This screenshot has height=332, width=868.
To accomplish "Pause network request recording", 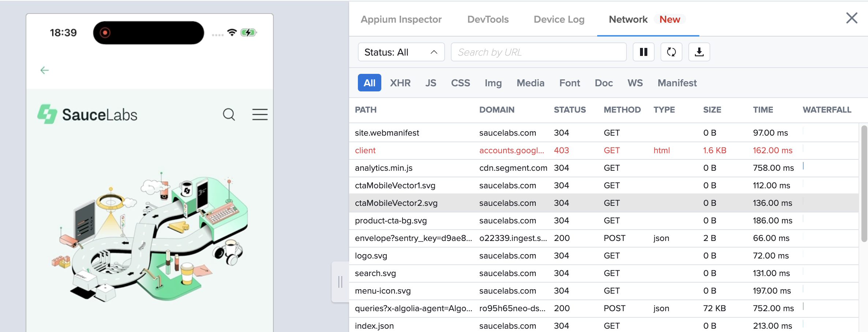I will [x=643, y=52].
